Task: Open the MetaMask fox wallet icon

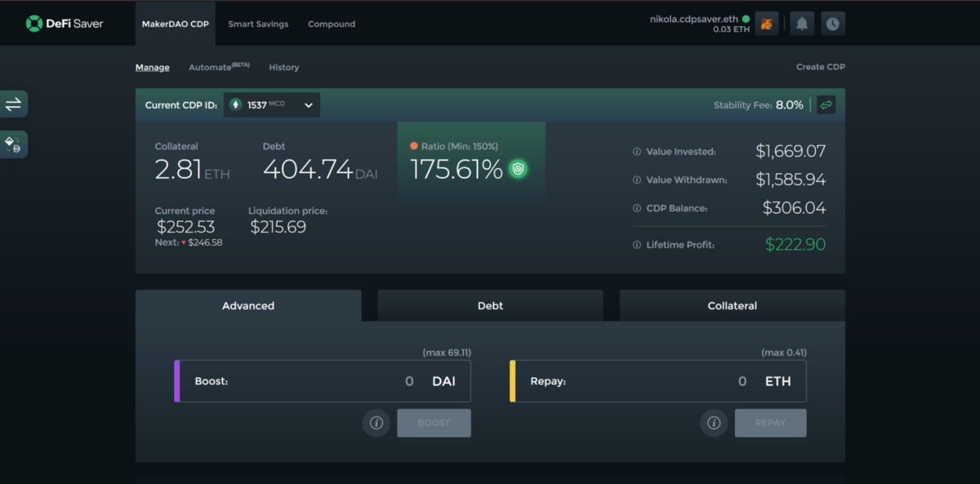Action: coord(767,24)
